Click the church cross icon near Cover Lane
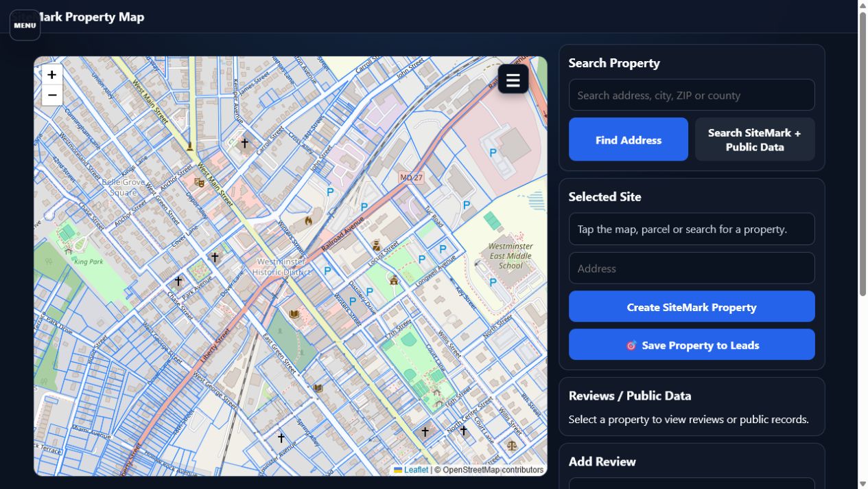868x489 pixels. coord(215,257)
